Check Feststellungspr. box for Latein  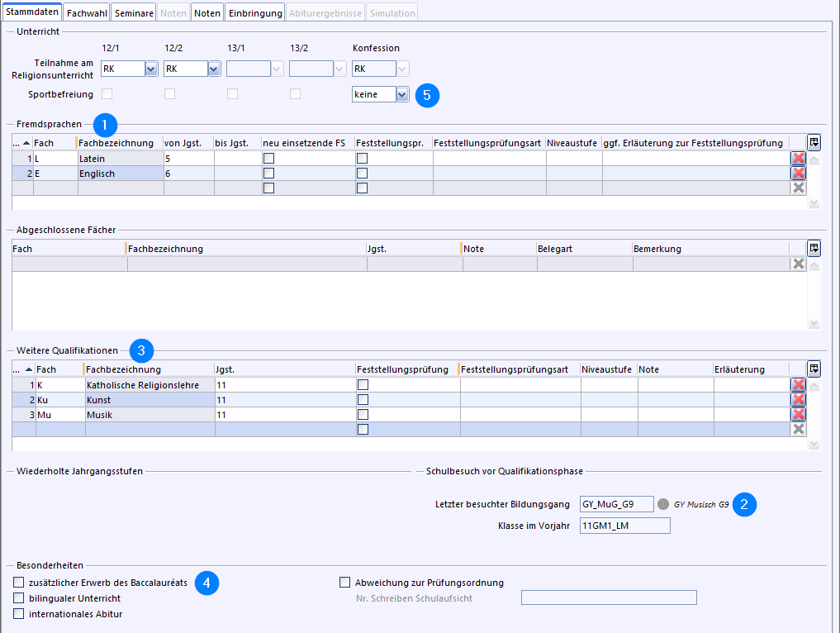point(362,158)
